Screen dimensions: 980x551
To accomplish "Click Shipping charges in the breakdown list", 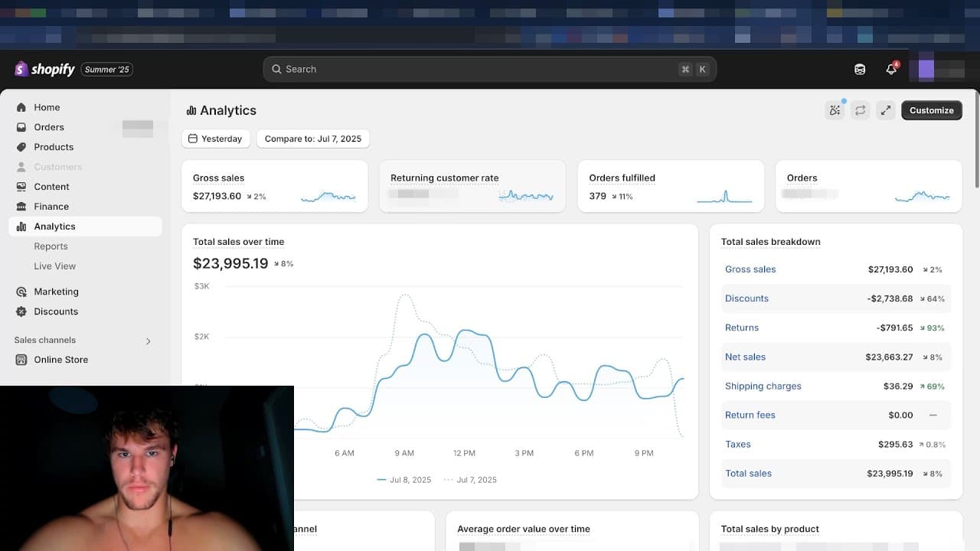I will click(x=763, y=386).
